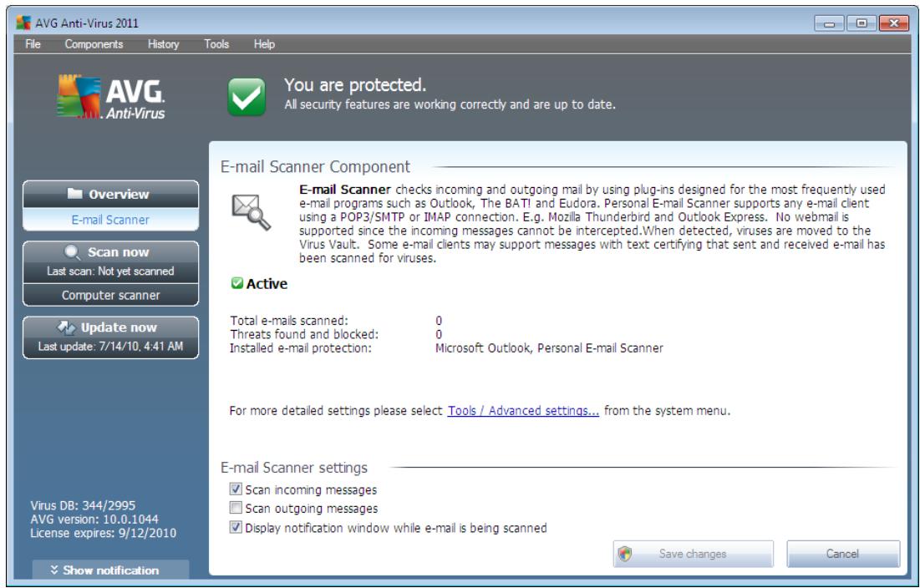Click 'Last scan: Not yet scanned' text
This screenshot has height=588, width=920.
point(110,271)
